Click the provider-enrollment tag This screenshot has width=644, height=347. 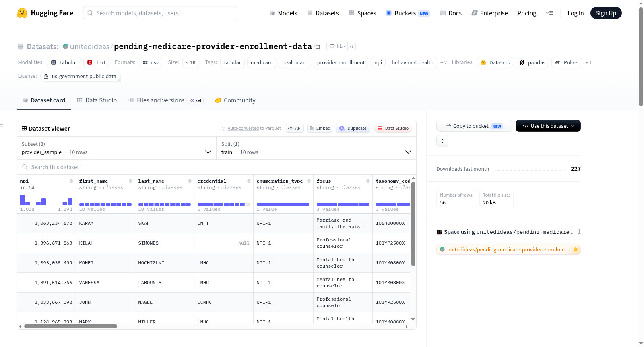tap(341, 62)
